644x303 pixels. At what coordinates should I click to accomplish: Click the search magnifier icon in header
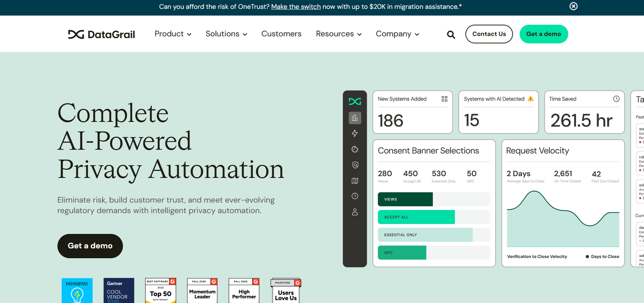point(451,35)
